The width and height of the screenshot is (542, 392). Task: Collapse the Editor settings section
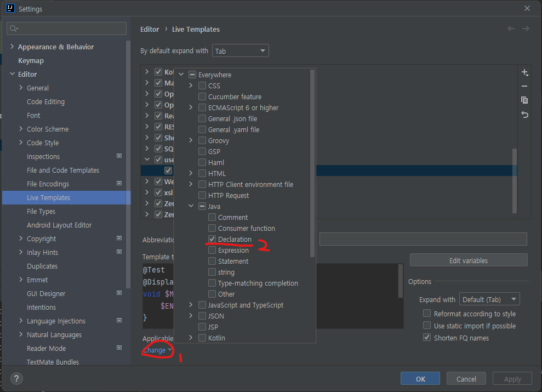click(12, 74)
